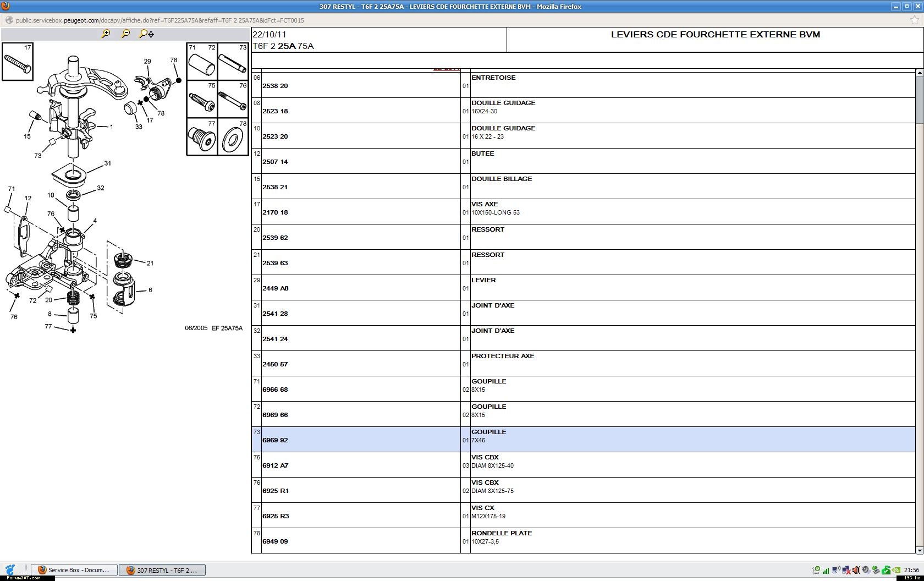924x581 pixels.
Task: Open the NVIDIA tray icon
Action: tap(896, 570)
